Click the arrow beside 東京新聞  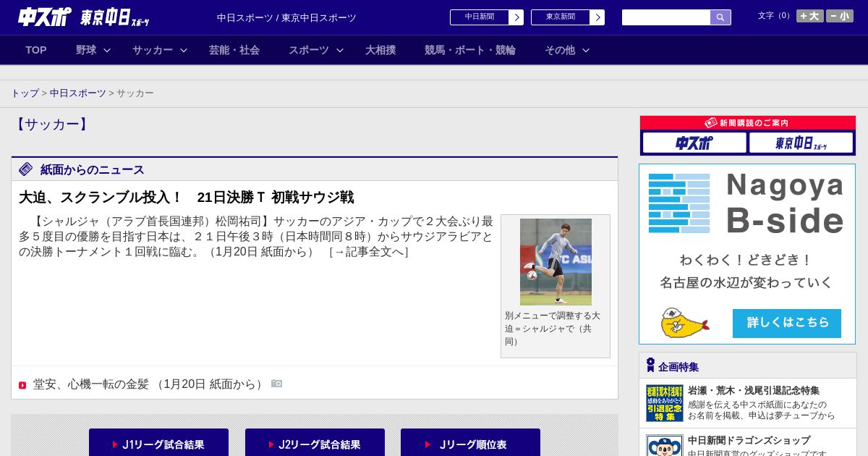pos(597,17)
